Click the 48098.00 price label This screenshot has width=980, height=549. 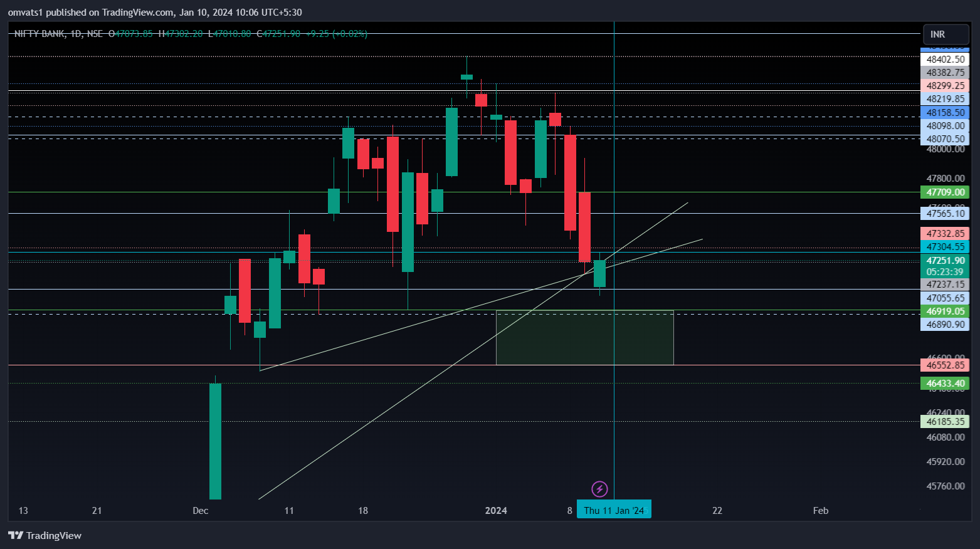[x=945, y=126]
